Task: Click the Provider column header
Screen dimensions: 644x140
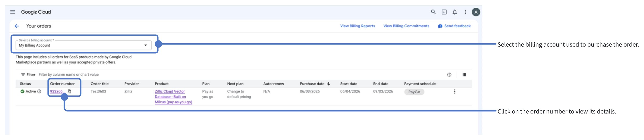Action: coord(132,84)
